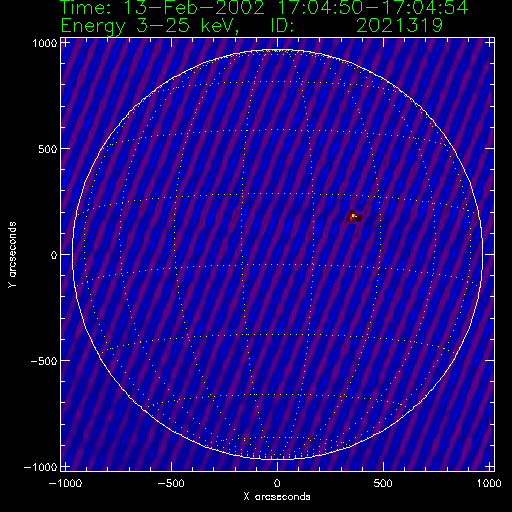Click the 0 label on the X axis
The width and height of the screenshot is (512, 512).
point(277,483)
